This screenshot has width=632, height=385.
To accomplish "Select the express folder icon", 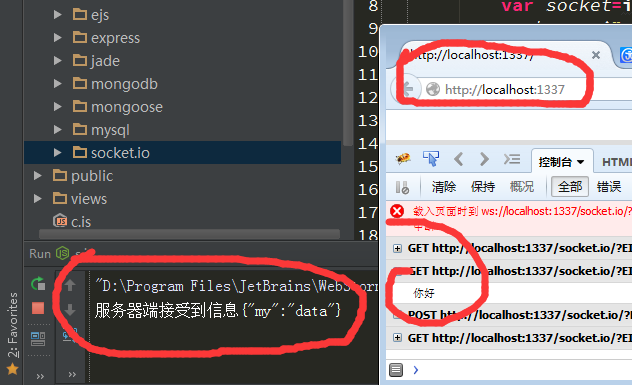I will click(x=80, y=37).
